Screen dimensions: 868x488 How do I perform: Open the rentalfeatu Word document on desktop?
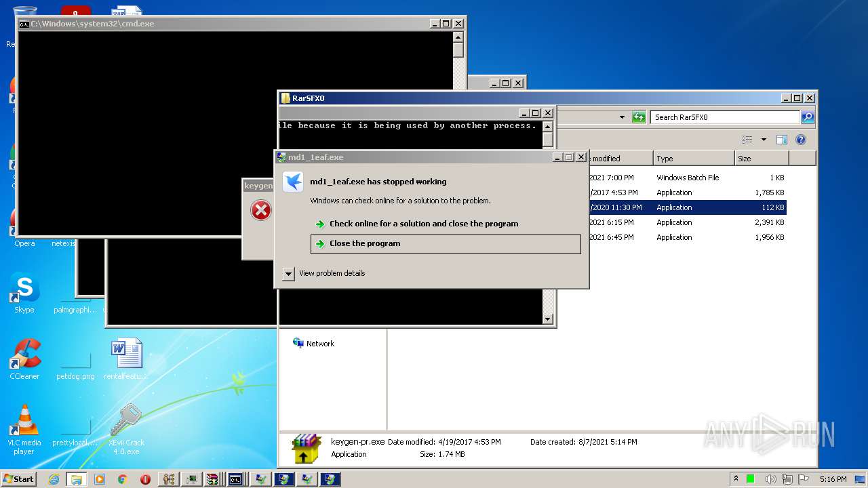pos(126,359)
